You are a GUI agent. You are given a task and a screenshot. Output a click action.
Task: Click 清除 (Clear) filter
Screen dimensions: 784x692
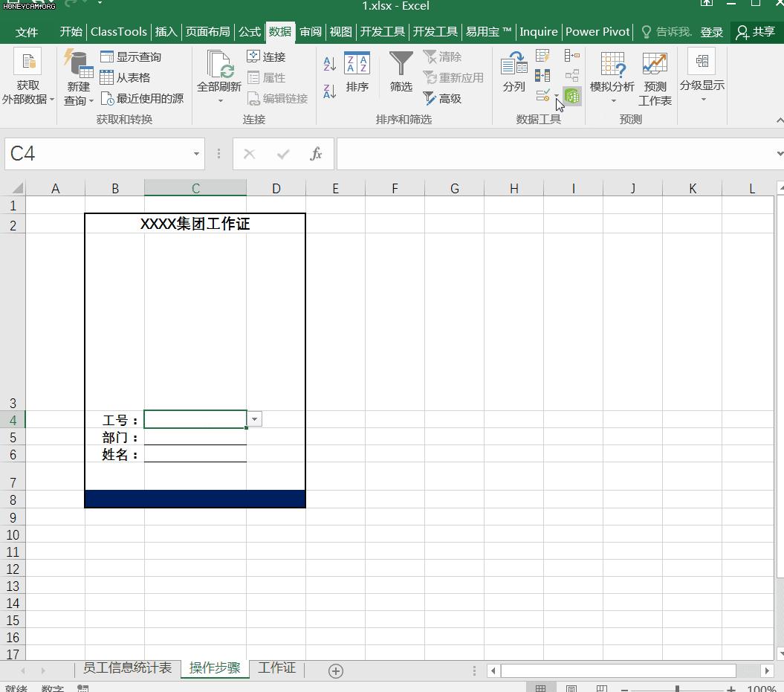point(442,57)
